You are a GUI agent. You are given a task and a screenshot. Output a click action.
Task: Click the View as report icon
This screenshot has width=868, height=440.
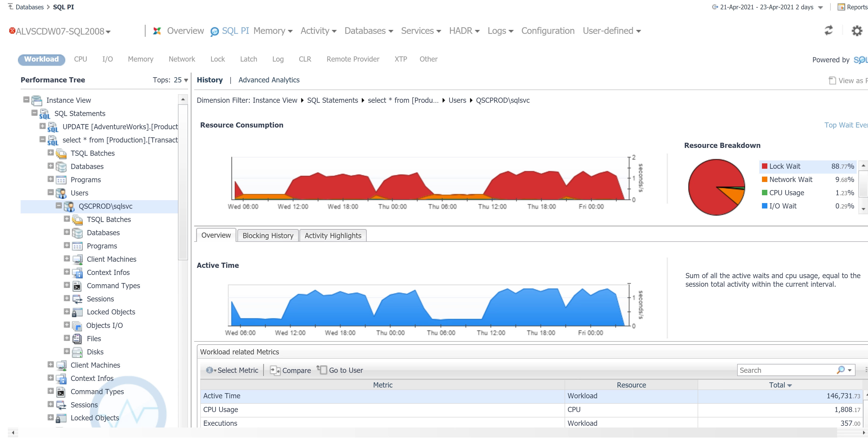point(832,80)
